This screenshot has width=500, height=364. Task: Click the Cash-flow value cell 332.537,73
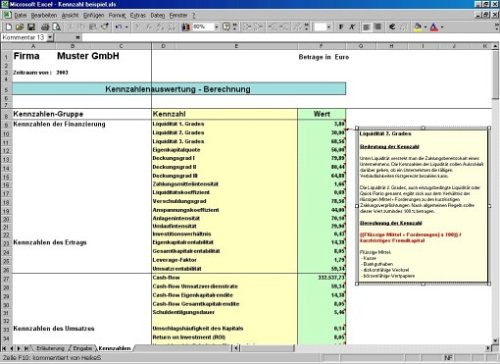coord(321,277)
